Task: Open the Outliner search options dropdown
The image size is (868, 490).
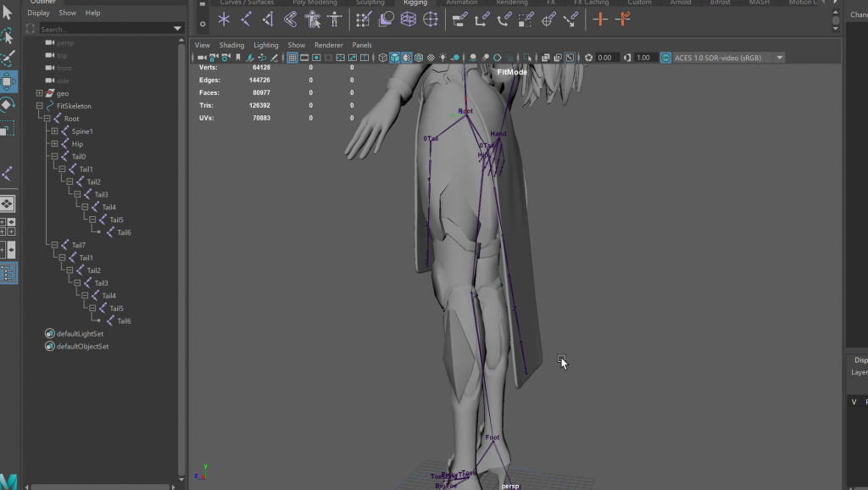Action: (x=177, y=29)
